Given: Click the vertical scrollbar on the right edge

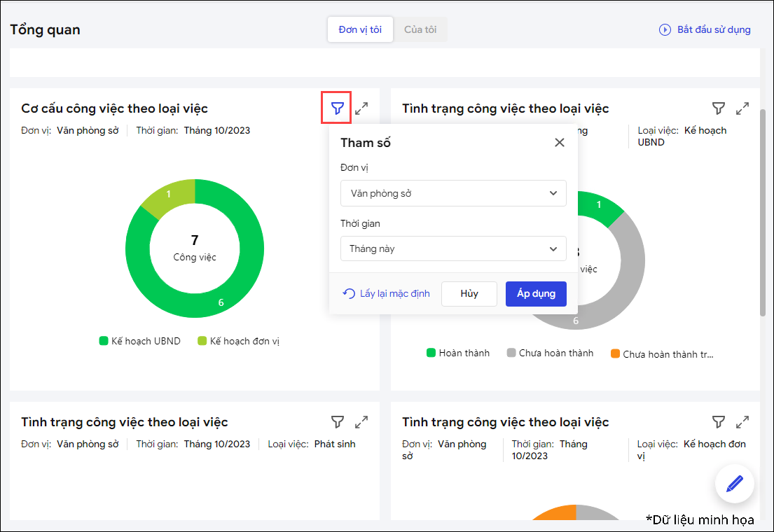Looking at the screenshot, I should (x=763, y=212).
